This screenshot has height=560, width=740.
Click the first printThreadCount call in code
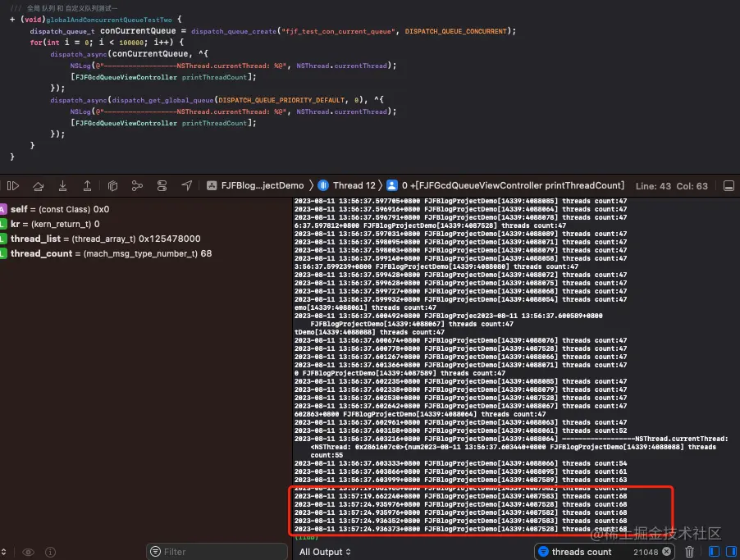point(214,77)
